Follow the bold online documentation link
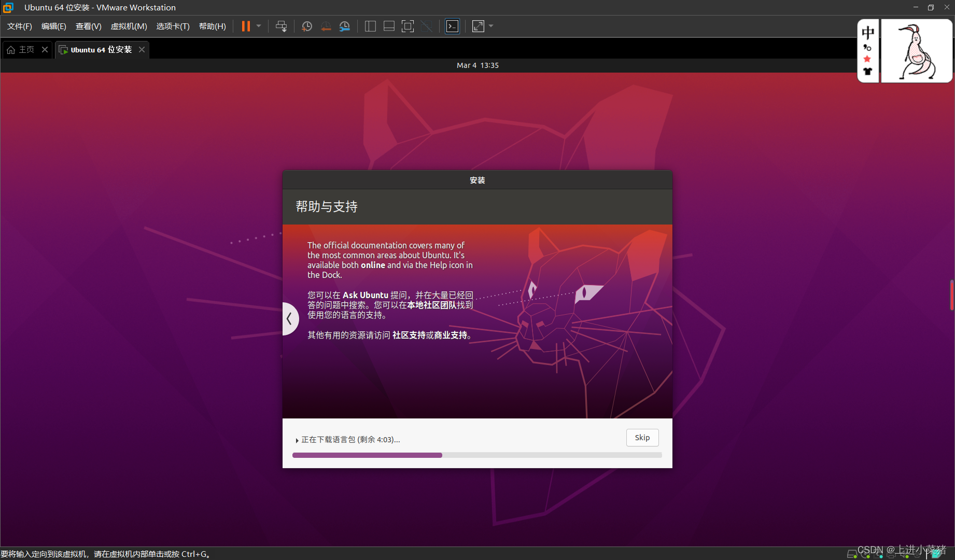Screen dimensions: 955x560 click(373, 265)
